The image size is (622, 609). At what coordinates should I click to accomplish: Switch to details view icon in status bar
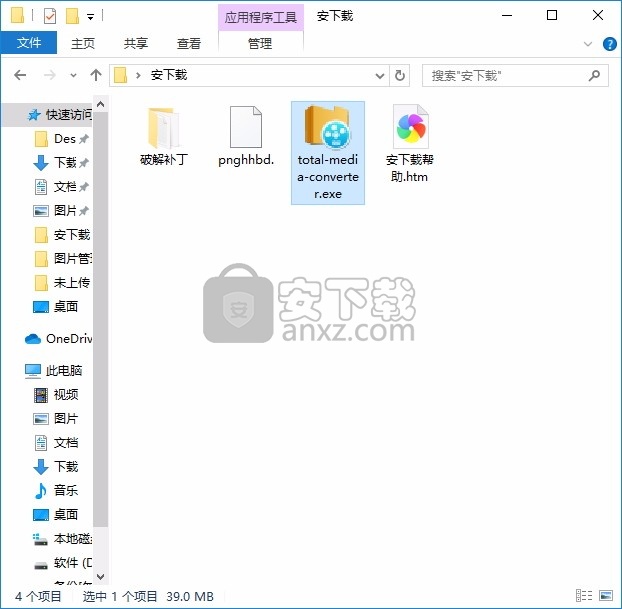(x=584, y=596)
